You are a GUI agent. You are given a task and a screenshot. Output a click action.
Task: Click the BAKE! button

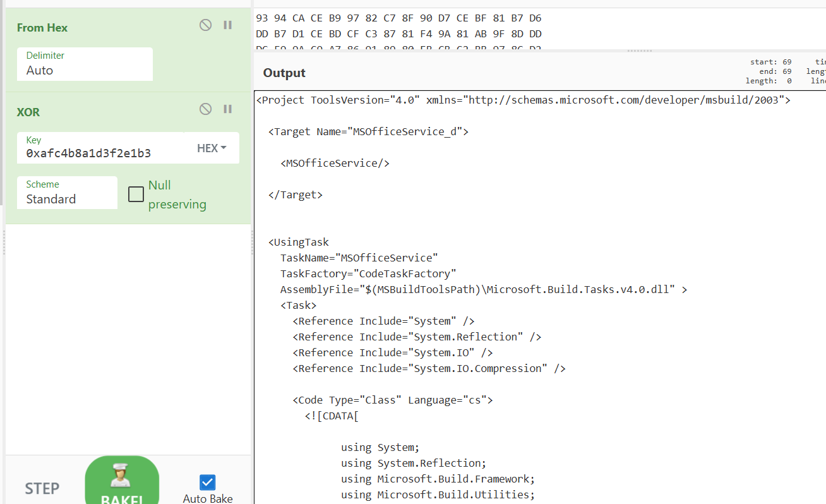[122, 481]
